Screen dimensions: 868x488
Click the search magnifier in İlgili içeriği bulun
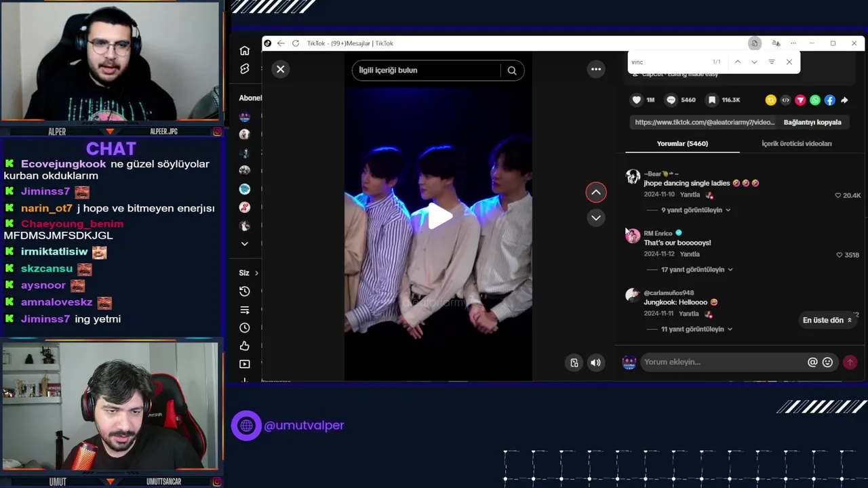pos(512,70)
